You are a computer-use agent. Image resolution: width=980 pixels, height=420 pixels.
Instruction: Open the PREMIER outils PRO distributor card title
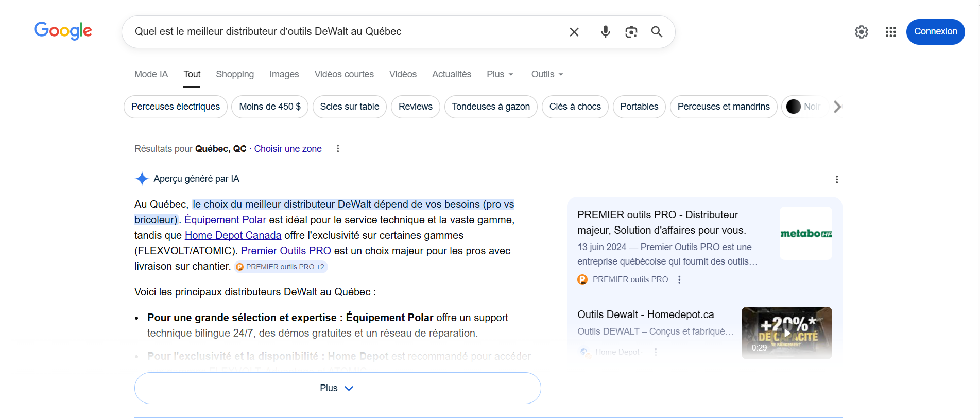[662, 222]
